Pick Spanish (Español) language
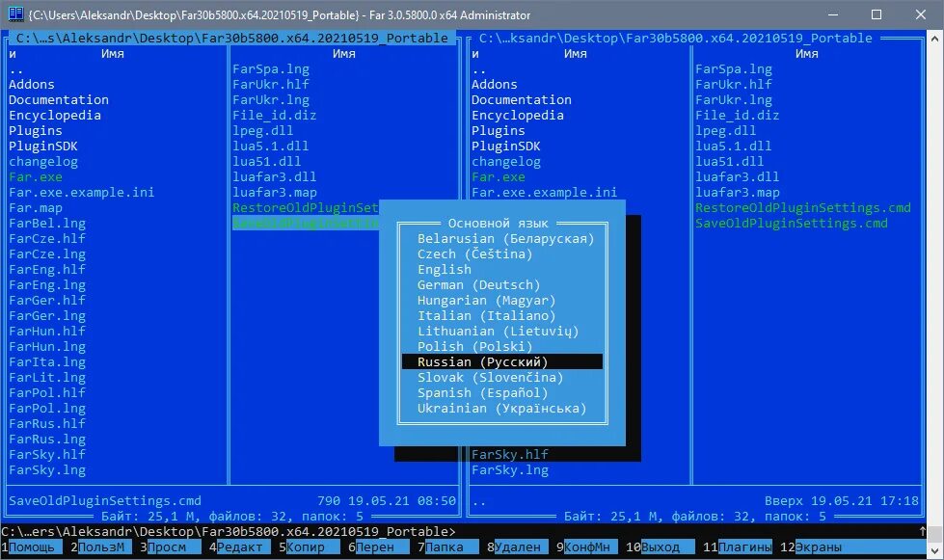The image size is (944, 560). [483, 393]
